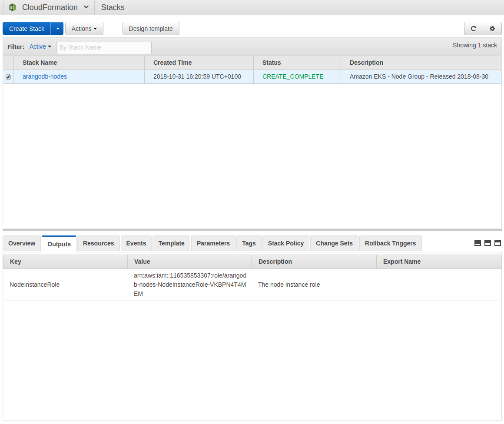The height and width of the screenshot is (424, 504).
Task: Uncheck the arangodb-nodes stack checkbox
Action: click(x=8, y=77)
